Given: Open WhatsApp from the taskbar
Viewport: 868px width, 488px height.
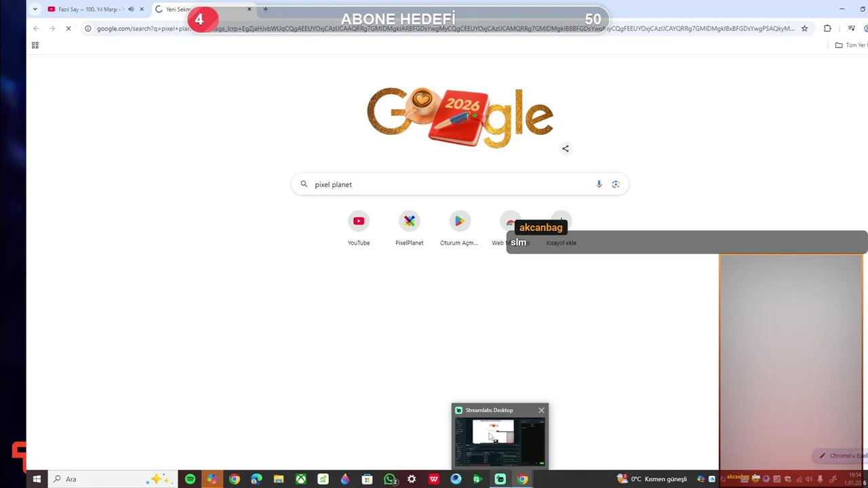Looking at the screenshot, I should coord(390,479).
